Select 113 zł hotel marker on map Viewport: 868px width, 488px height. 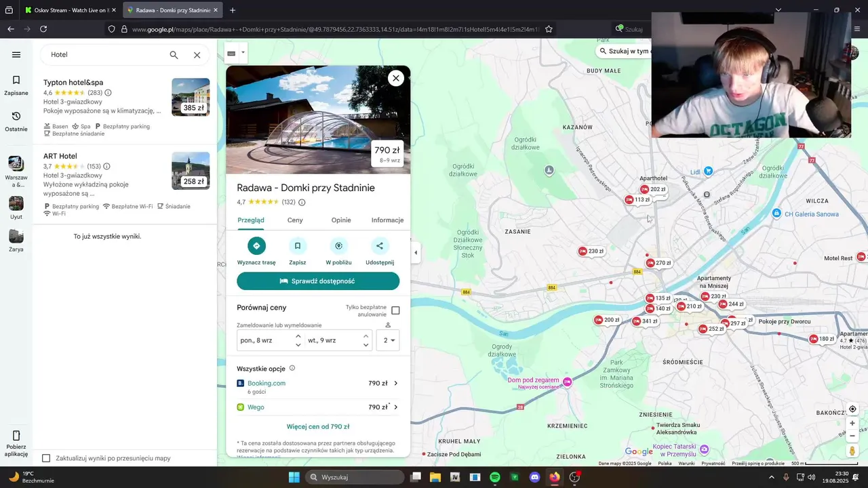[x=637, y=200]
